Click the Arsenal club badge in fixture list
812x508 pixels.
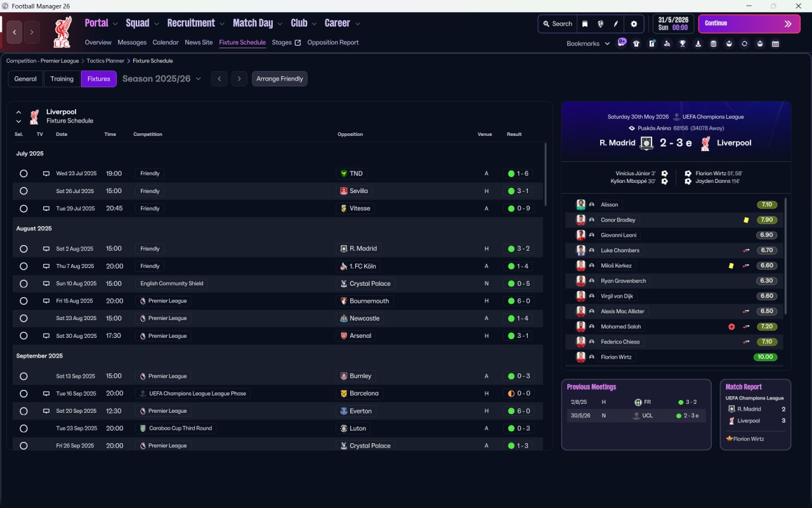(344, 336)
